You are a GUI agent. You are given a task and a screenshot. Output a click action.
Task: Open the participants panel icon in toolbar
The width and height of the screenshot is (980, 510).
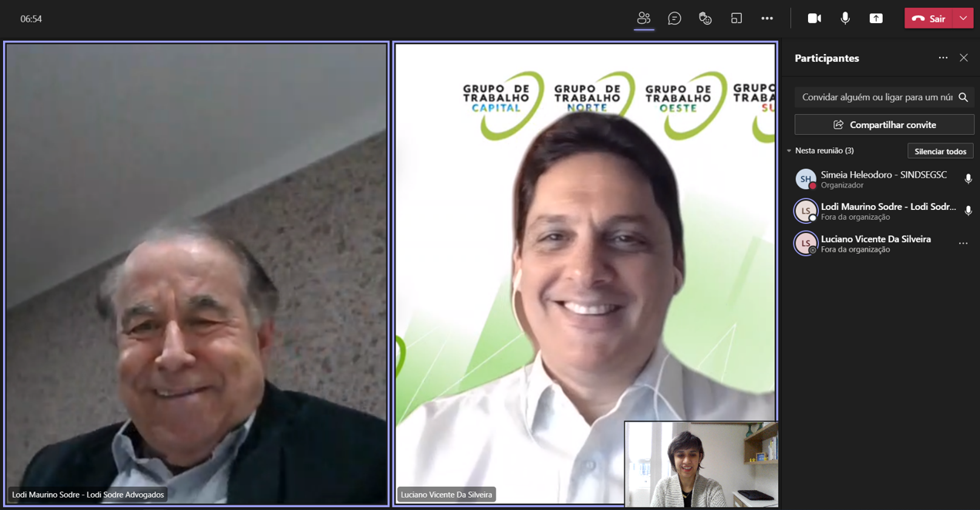click(x=644, y=19)
